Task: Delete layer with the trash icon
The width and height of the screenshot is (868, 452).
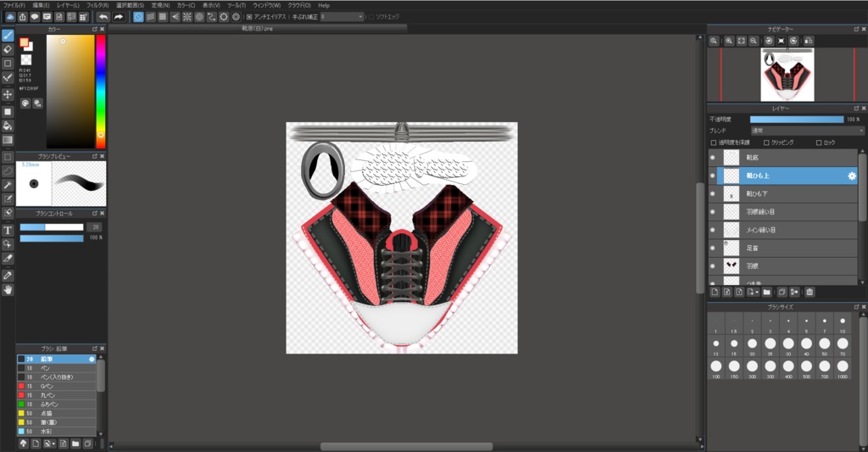Action: [810, 292]
